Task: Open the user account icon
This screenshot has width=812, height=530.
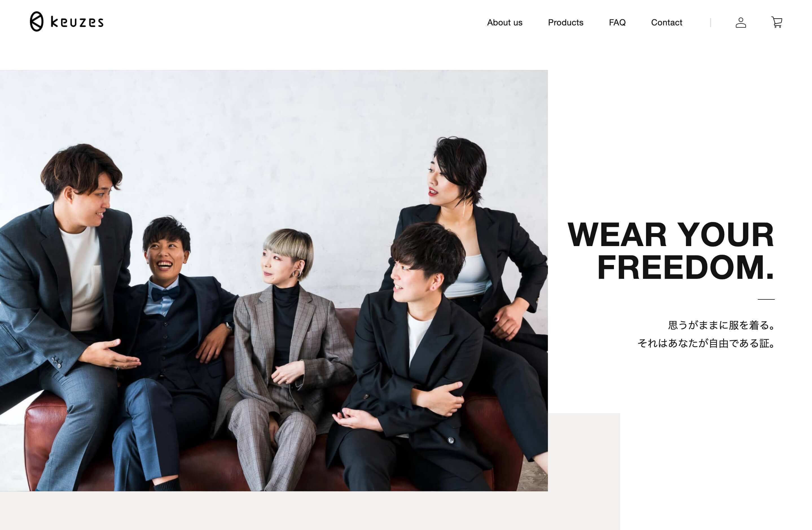Action: coord(741,23)
